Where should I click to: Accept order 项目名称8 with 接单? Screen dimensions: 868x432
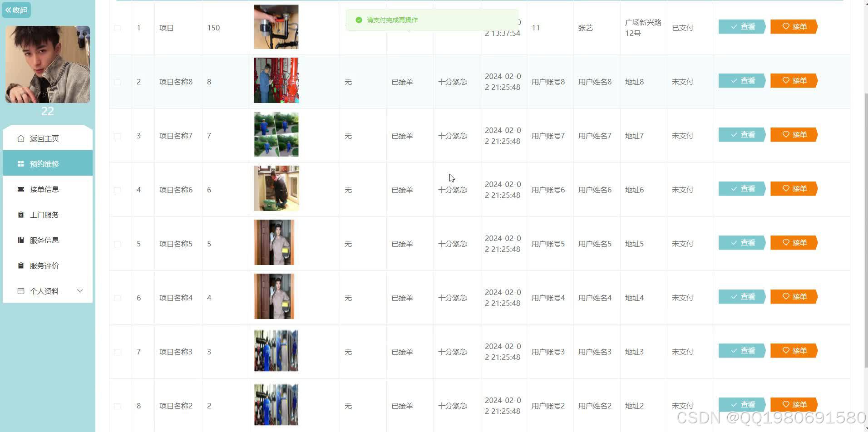(x=794, y=81)
